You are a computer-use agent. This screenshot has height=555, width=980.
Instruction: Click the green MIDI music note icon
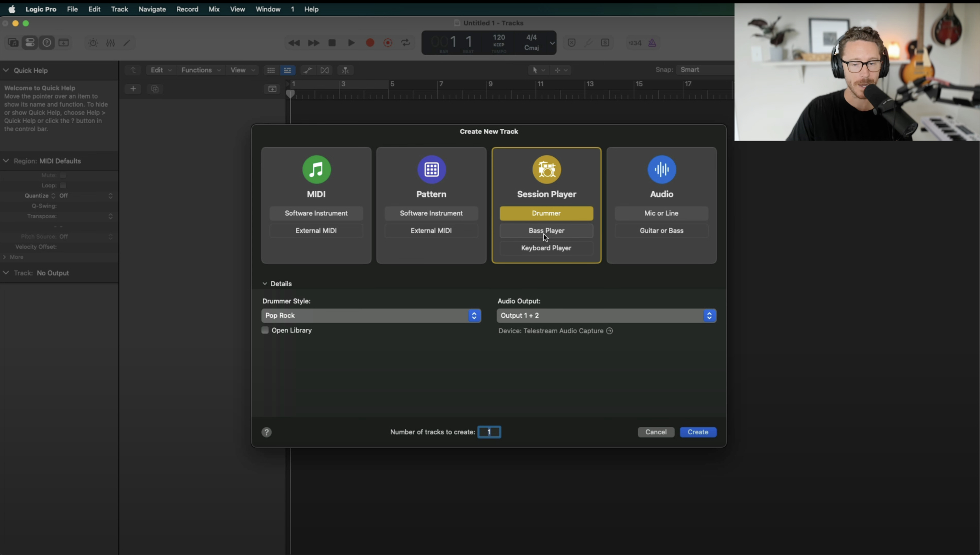point(316,169)
